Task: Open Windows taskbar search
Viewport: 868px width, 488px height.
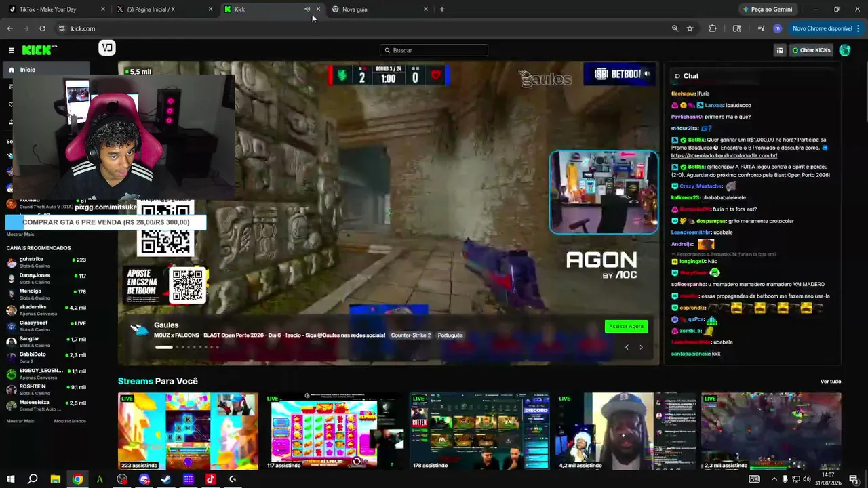Action: pyautogui.click(x=33, y=479)
